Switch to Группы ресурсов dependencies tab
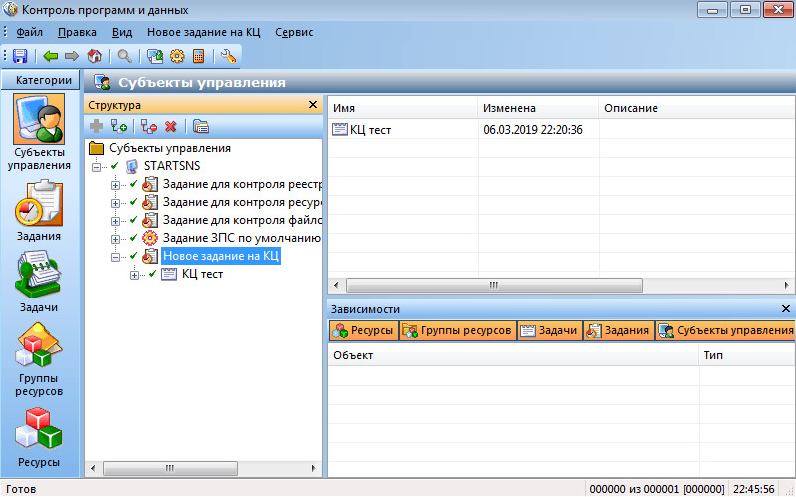This screenshot has width=796, height=497. [x=457, y=330]
